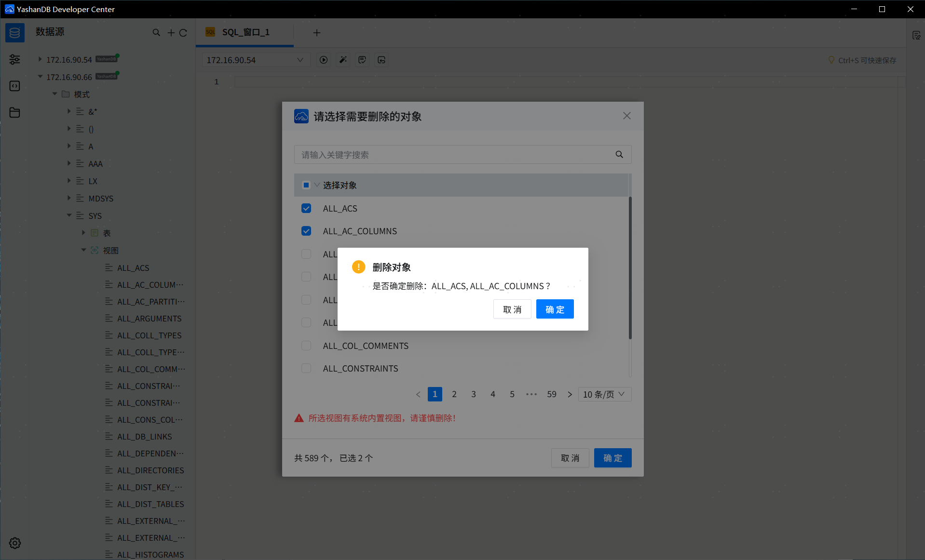Click the run SQL play icon
This screenshot has width=925, height=560.
click(324, 60)
